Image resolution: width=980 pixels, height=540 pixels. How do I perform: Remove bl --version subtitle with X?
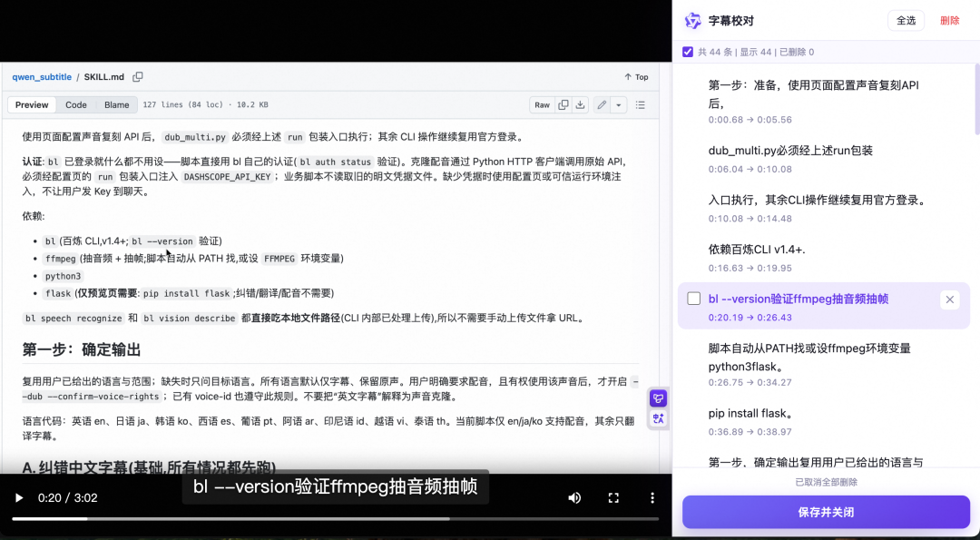click(949, 300)
